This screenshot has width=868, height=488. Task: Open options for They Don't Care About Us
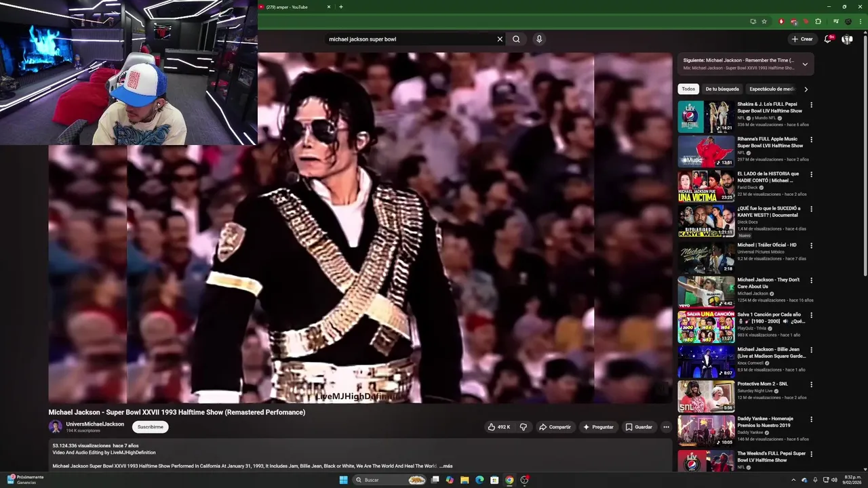(811, 280)
